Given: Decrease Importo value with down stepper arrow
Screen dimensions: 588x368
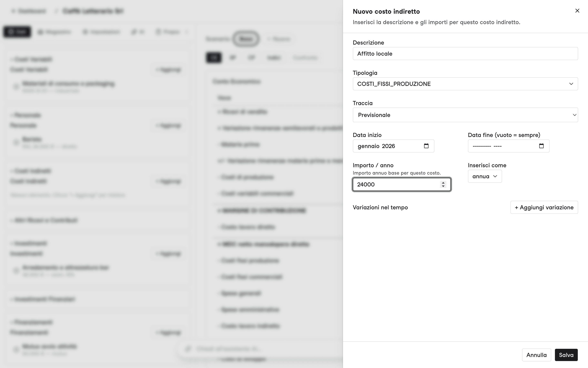Looking at the screenshot, I should point(443,186).
